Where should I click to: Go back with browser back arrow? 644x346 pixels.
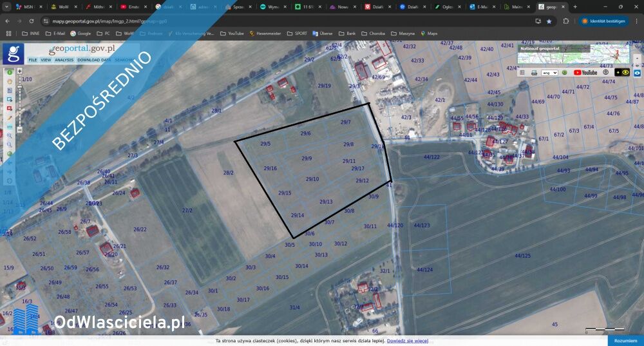(7, 21)
